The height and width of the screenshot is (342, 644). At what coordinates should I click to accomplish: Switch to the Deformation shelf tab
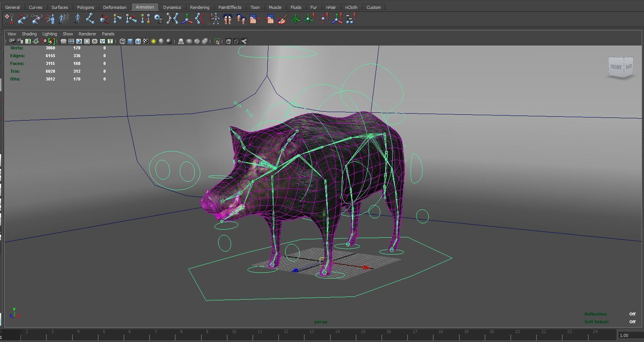coord(115,7)
